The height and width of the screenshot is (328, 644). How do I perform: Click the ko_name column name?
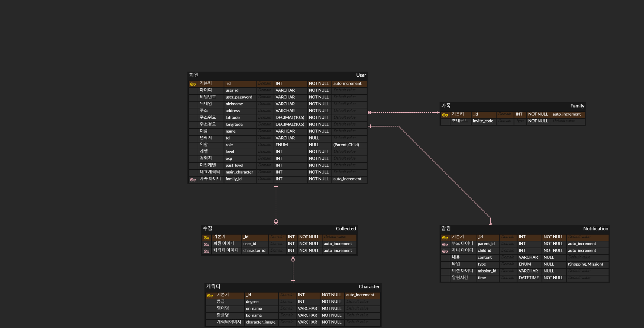coord(254,315)
